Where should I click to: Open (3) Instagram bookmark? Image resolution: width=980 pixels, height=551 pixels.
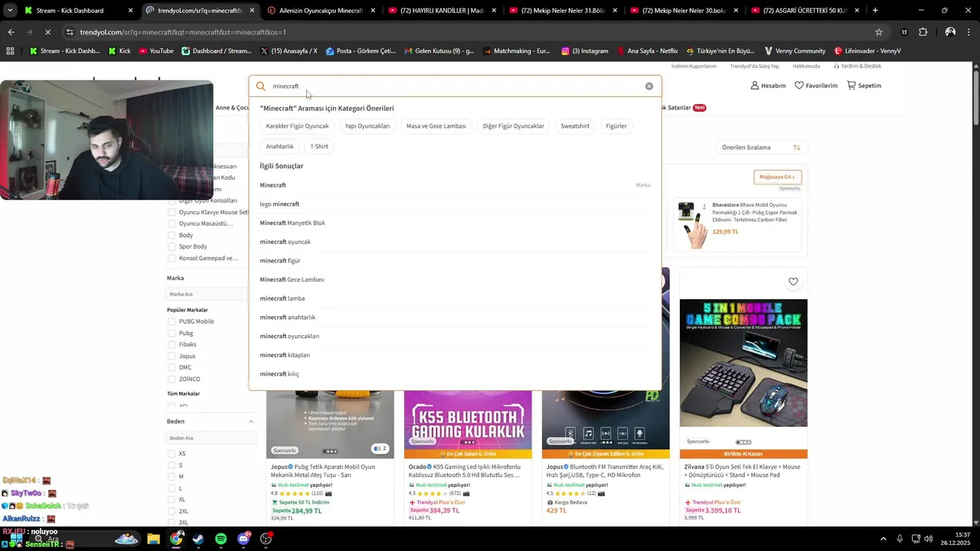585,51
